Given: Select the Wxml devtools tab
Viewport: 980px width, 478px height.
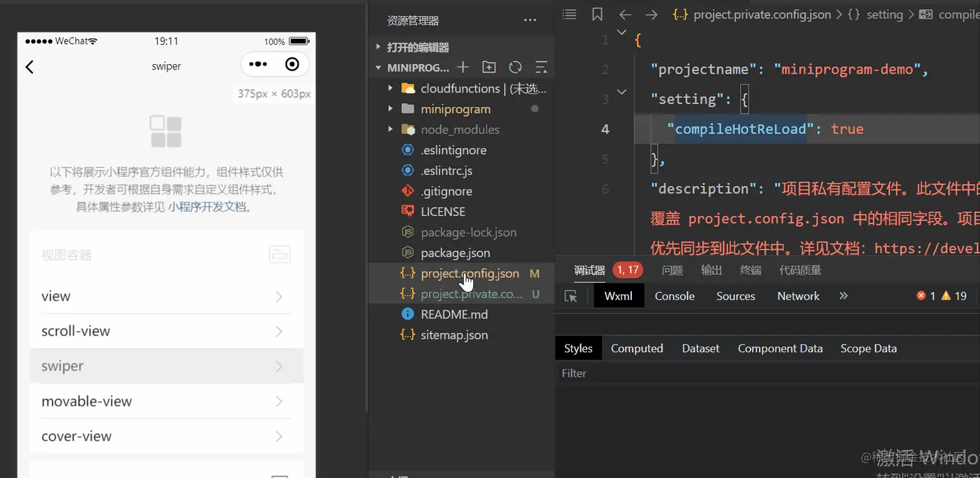Looking at the screenshot, I should pyautogui.click(x=619, y=296).
